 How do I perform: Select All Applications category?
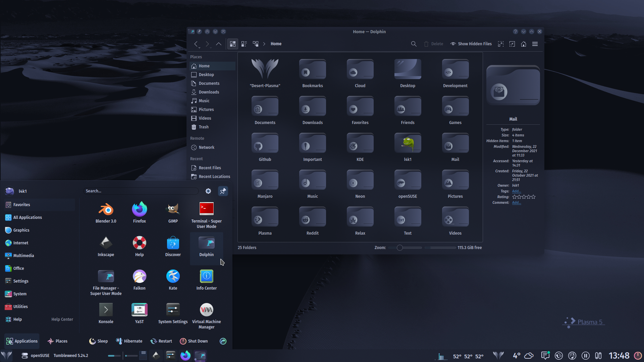[40, 218]
